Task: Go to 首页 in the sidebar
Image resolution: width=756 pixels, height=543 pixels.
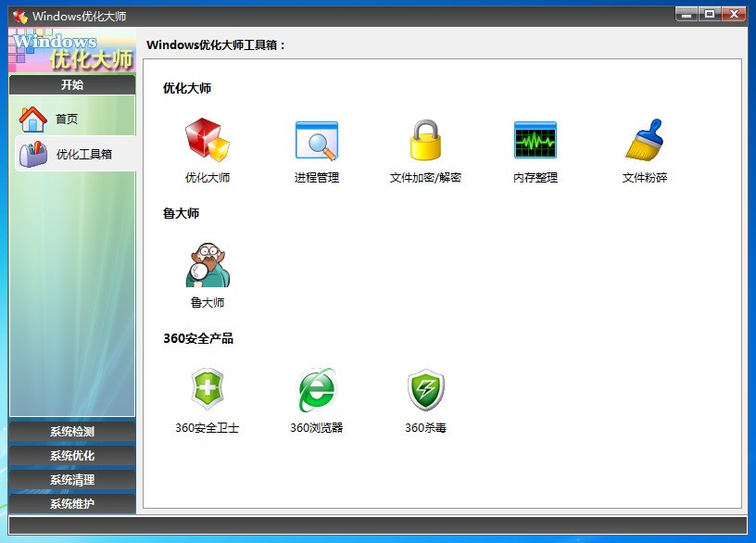Action: 65,118
